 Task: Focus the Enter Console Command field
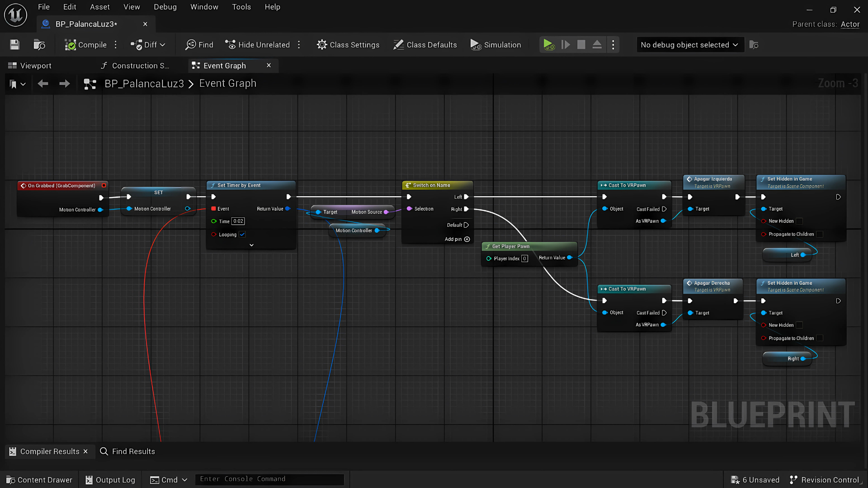point(269,479)
